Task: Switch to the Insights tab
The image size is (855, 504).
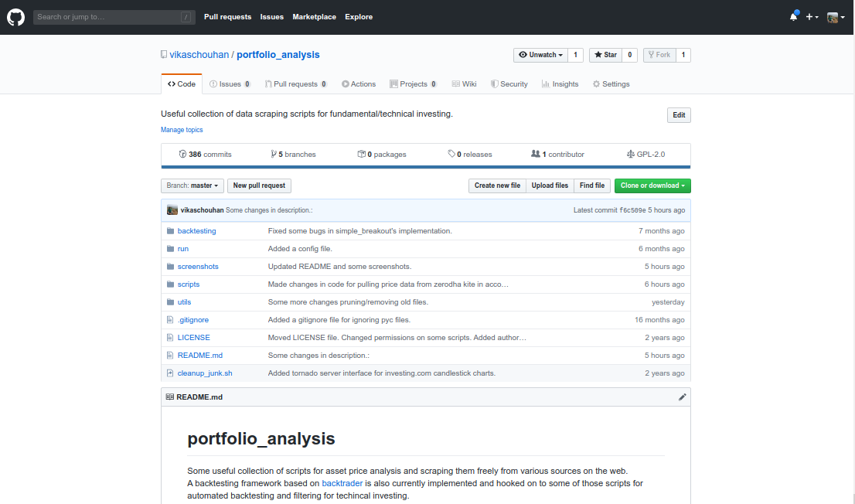Action: click(x=560, y=84)
